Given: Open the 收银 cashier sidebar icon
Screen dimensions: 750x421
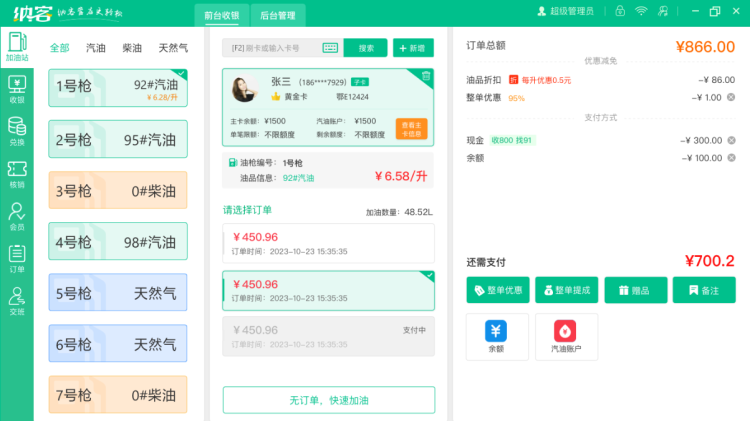Looking at the screenshot, I should point(16,89).
